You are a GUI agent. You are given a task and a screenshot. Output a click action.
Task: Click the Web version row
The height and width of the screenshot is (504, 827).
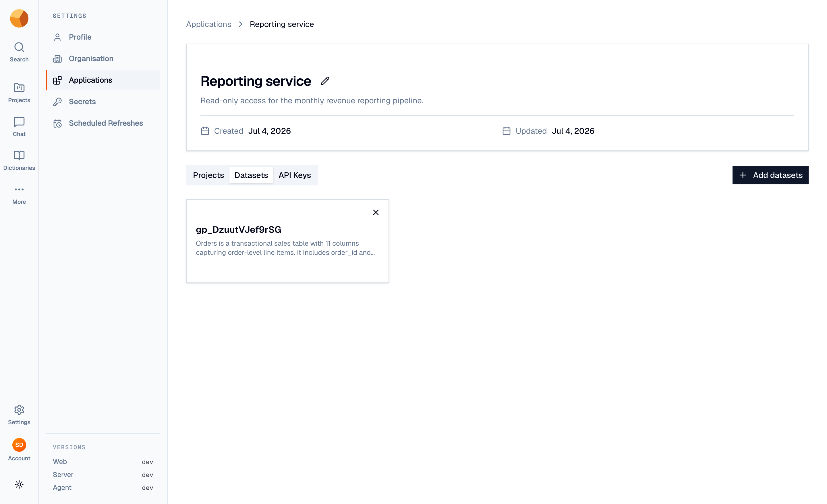[103, 462]
